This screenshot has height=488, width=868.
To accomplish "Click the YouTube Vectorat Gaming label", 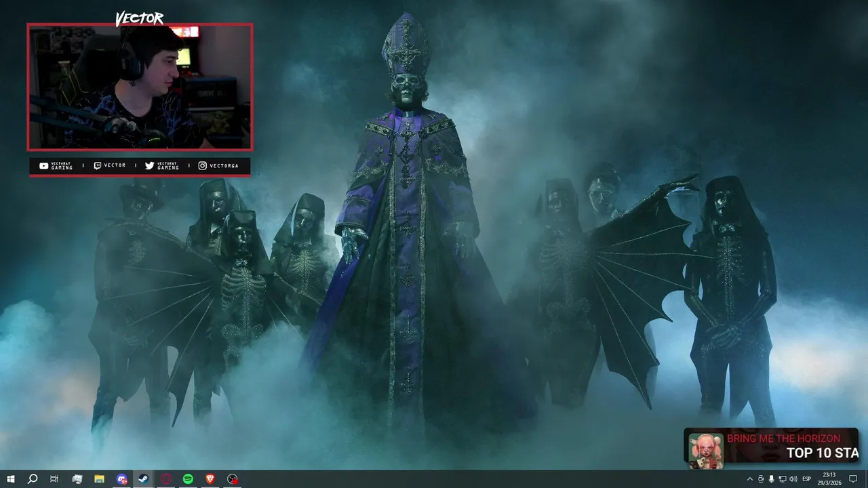I will [x=56, y=166].
